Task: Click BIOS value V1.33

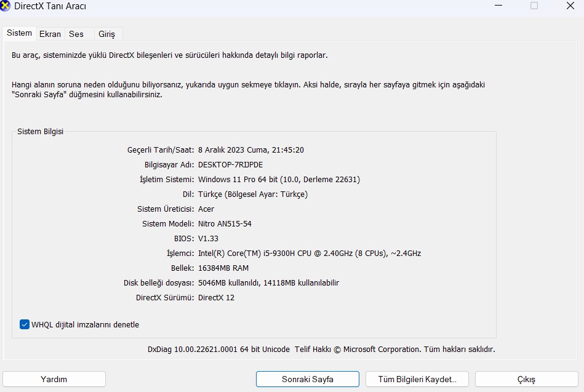Action: click(208, 239)
